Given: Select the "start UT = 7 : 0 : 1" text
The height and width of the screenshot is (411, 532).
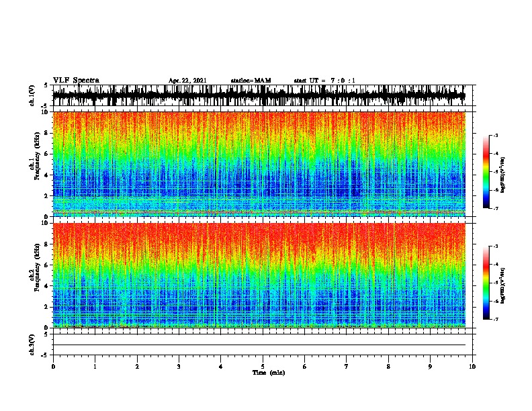Looking at the screenshot, I should [324, 81].
